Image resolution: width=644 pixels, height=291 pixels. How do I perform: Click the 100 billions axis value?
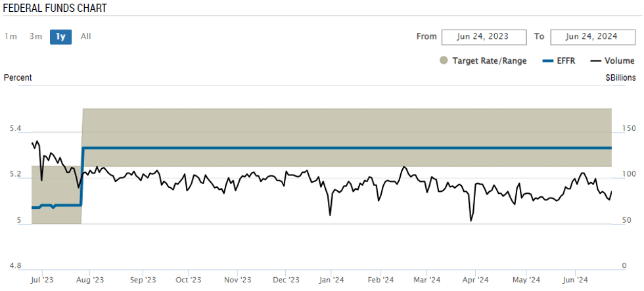[x=629, y=175]
